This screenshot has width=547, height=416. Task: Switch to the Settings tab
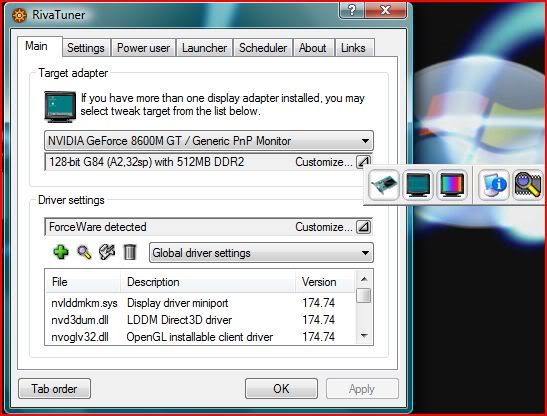point(86,48)
